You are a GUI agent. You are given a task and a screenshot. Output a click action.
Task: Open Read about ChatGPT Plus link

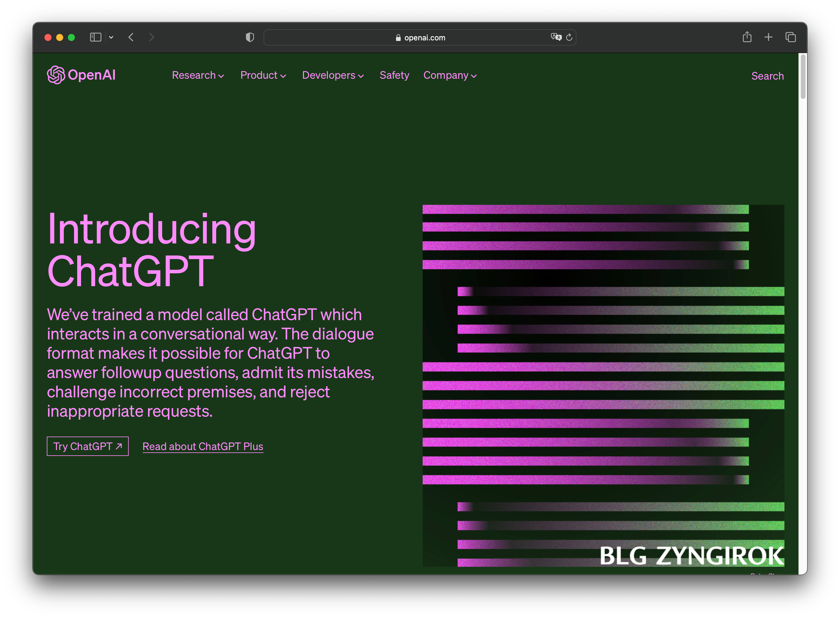pyautogui.click(x=203, y=446)
